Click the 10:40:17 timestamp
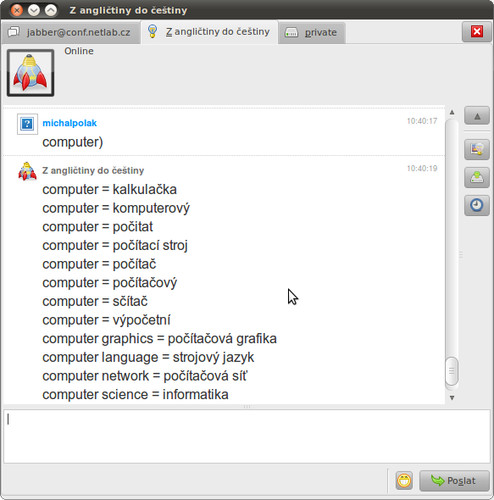The image size is (494, 500). point(422,121)
